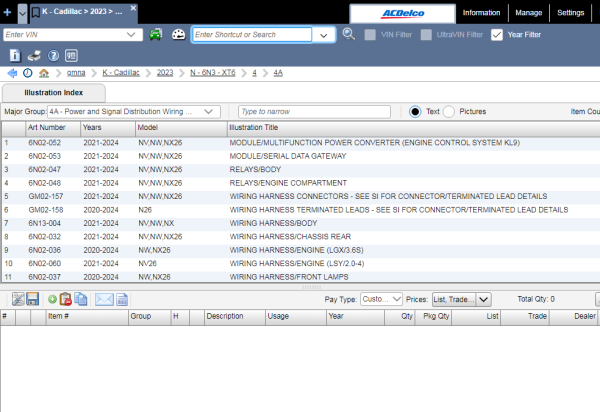Sort by Art Number column

coord(53,128)
